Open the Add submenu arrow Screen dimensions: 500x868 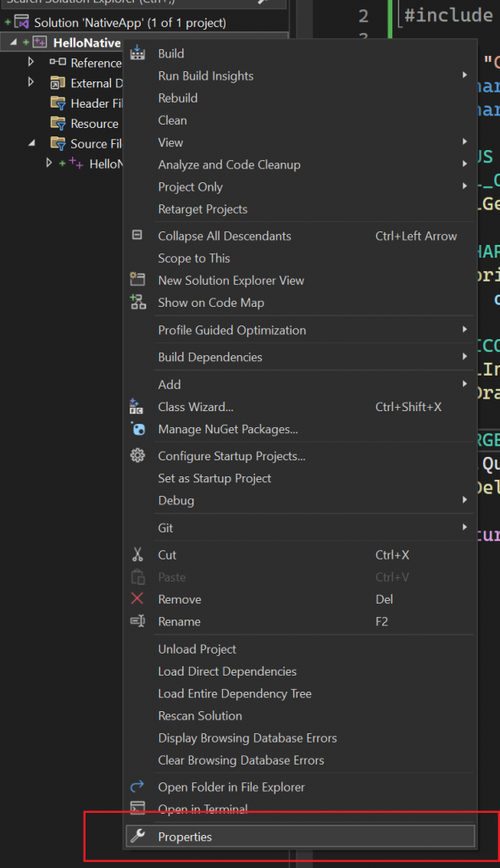click(464, 384)
